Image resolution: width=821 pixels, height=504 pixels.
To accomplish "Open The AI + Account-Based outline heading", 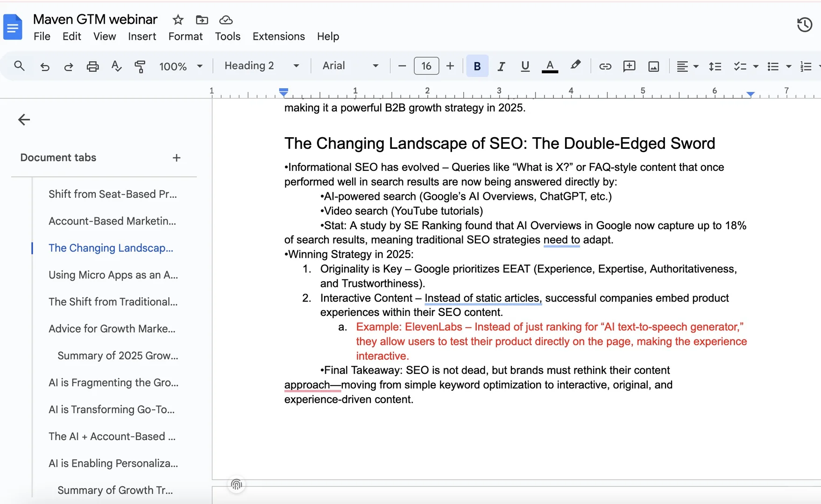I will point(112,437).
